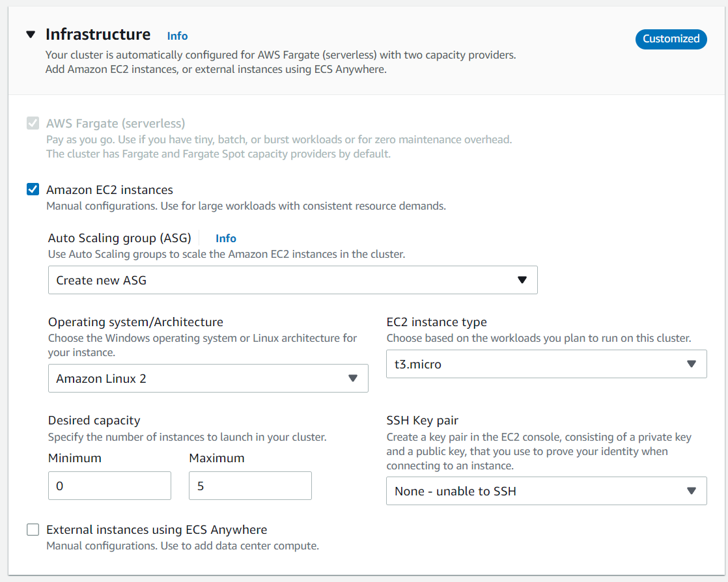
Task: Collapse the Infrastructure section triangle
Action: pos(31,35)
